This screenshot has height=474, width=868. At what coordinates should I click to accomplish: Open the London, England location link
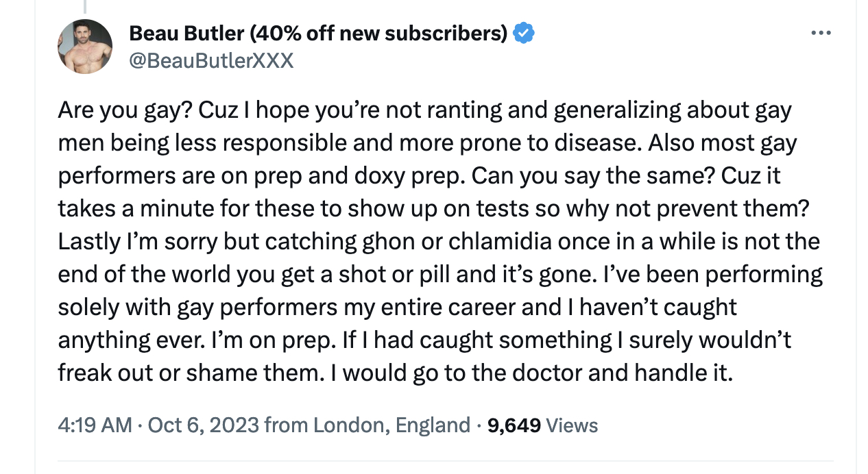(392, 425)
